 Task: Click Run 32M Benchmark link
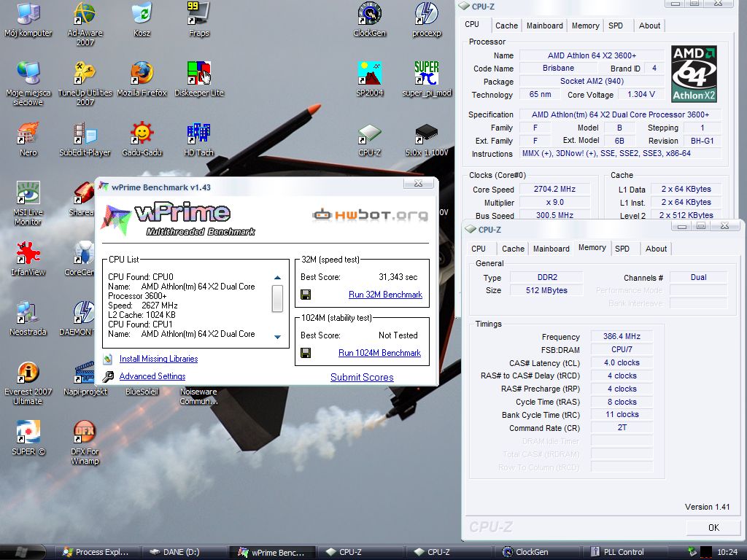[385, 295]
